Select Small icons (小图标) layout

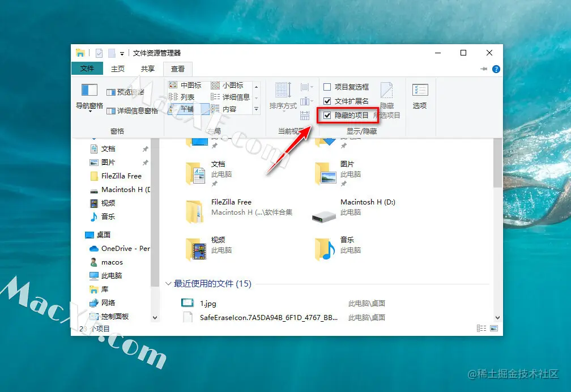(227, 85)
